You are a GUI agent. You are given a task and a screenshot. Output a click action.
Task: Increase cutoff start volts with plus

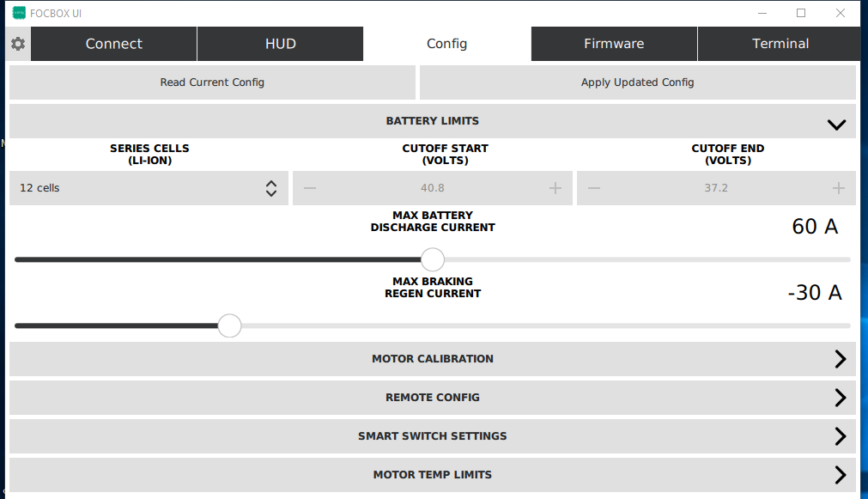tap(555, 188)
